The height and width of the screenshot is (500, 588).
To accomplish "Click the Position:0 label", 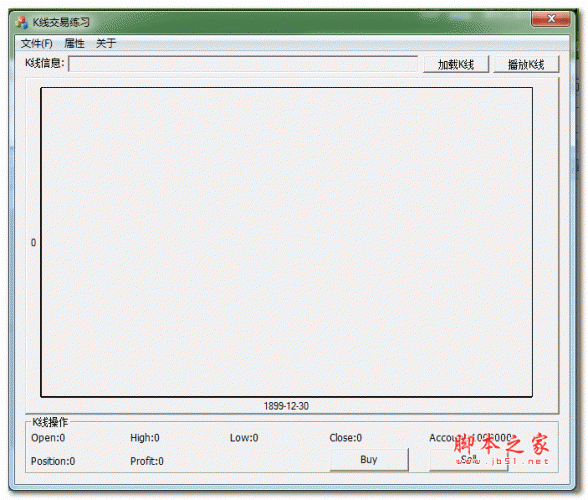I will pos(53,461).
